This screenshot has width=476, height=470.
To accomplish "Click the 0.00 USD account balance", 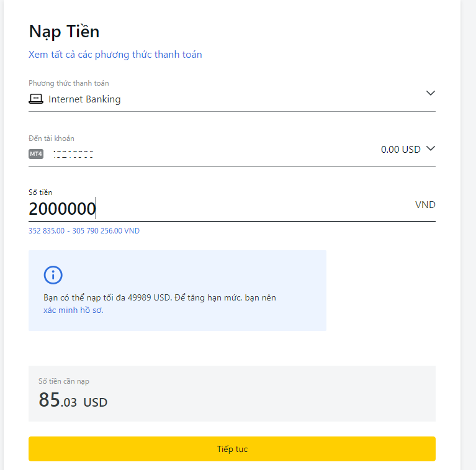I will pos(401,150).
